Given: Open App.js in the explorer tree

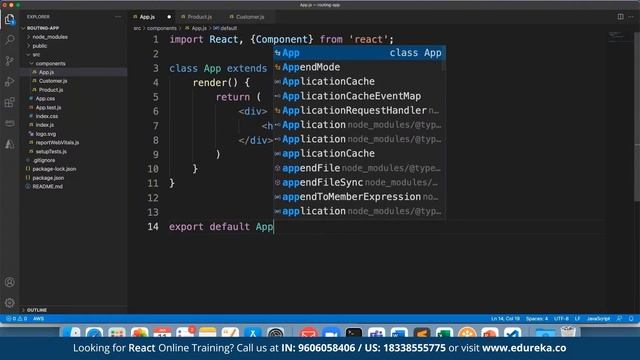Looking at the screenshot, I should (73, 72).
